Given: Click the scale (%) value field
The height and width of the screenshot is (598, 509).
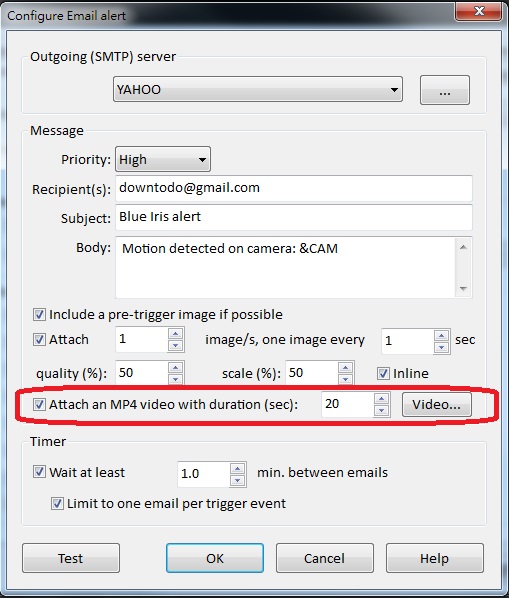Looking at the screenshot, I should (312, 373).
